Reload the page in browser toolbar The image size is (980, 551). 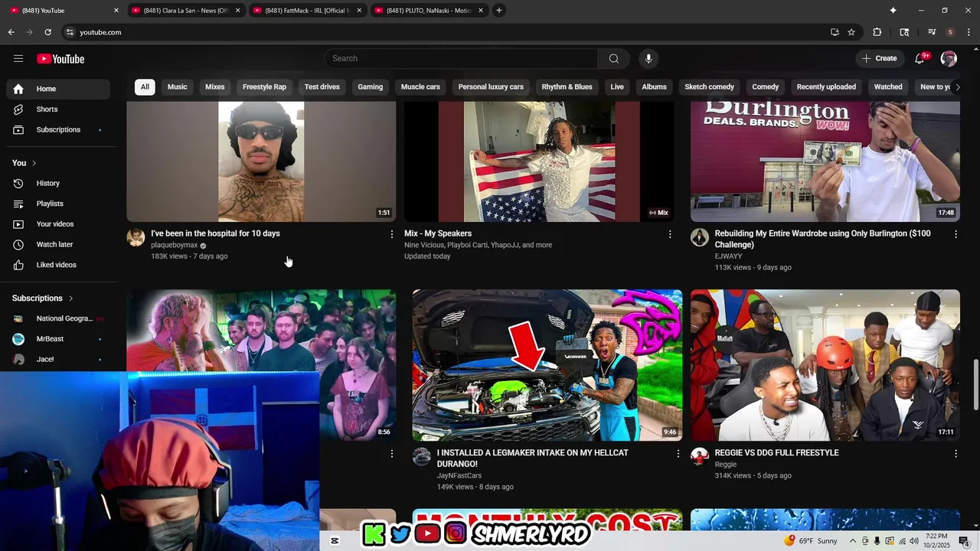point(47,32)
